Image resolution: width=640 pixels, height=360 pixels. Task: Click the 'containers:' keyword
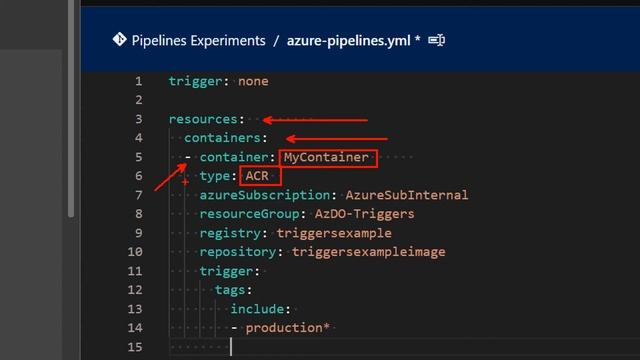pos(226,138)
